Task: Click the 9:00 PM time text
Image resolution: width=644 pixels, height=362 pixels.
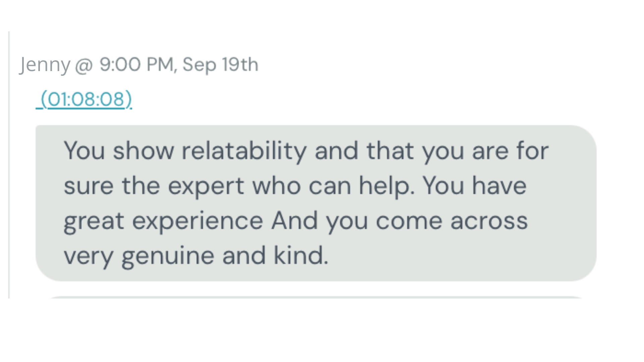Action: tap(136, 64)
